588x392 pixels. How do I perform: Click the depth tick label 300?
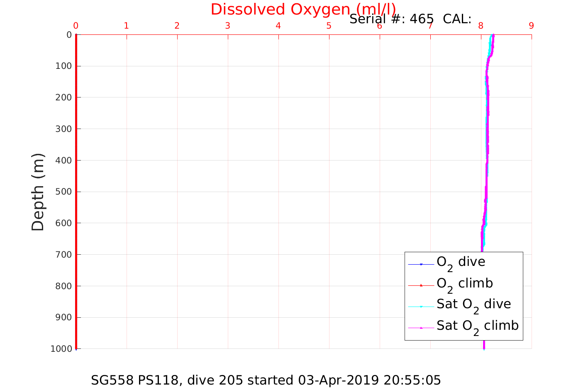[x=63, y=129]
